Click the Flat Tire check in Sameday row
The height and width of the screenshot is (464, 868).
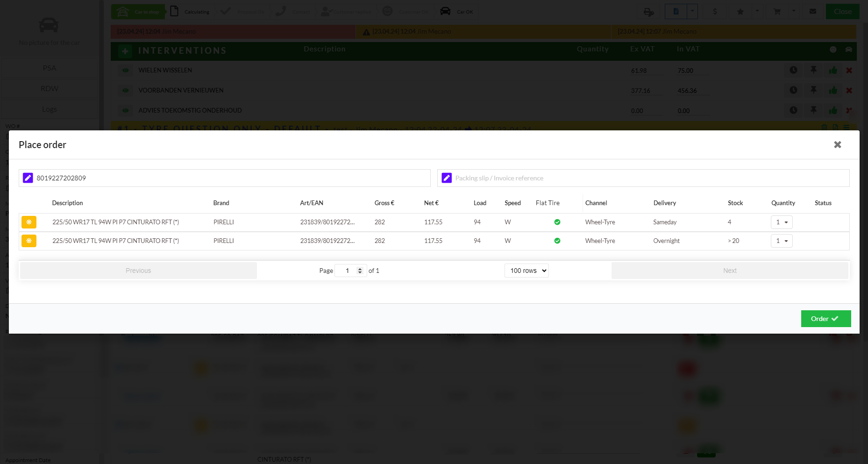click(x=557, y=222)
